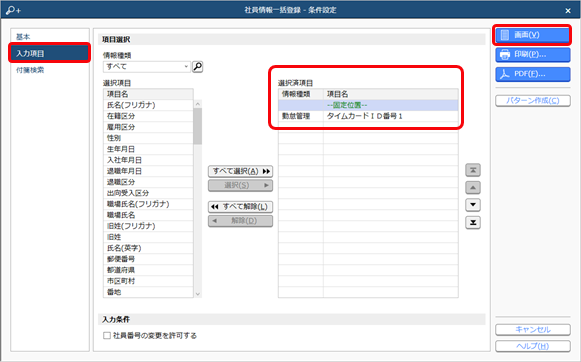Open ヘルプ(H) button
Viewport: 581px width, 362px height.
coord(532,346)
